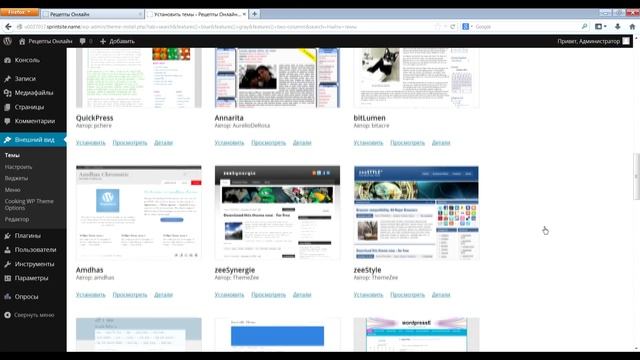Image resolution: width=640 pixels, height=360 pixels.
Task: Click the zeeSynergie theme thumbnail
Action: pos(278,213)
